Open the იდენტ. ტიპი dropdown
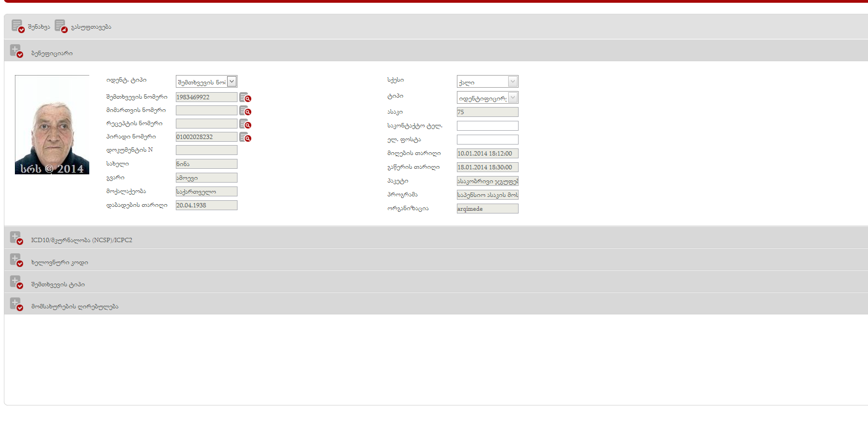Screen dimensions: 868x427 point(232,82)
